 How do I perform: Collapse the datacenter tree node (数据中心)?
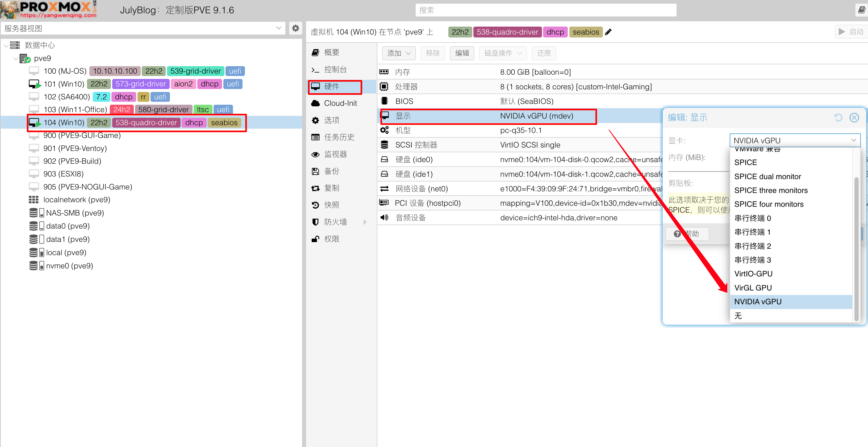coord(6,45)
